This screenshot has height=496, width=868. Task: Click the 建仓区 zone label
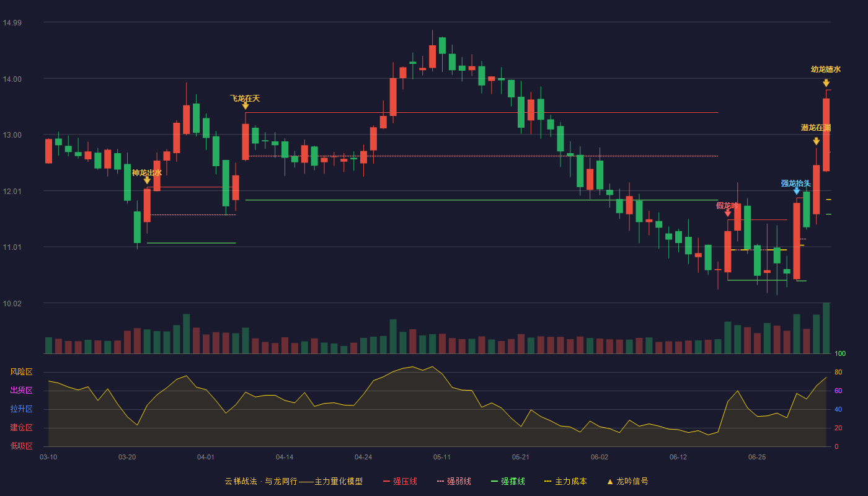click(x=21, y=428)
